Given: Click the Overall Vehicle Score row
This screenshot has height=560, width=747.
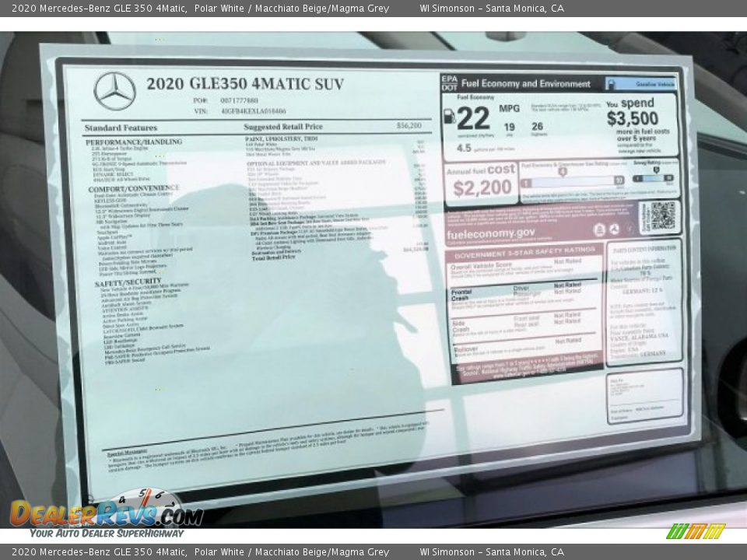Looking at the screenshot, I should click(x=523, y=270).
